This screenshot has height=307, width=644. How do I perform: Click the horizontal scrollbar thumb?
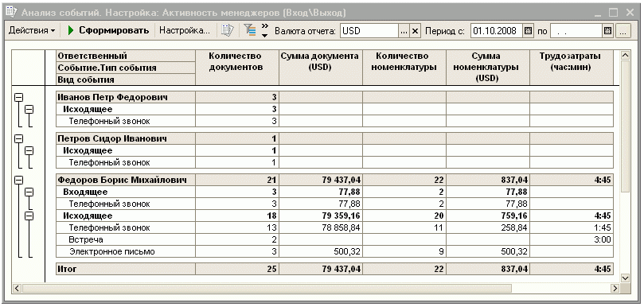267,288
